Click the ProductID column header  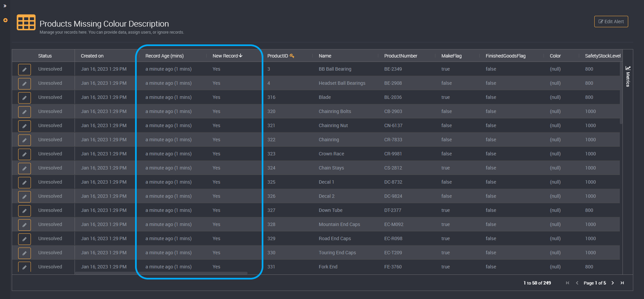[277, 56]
